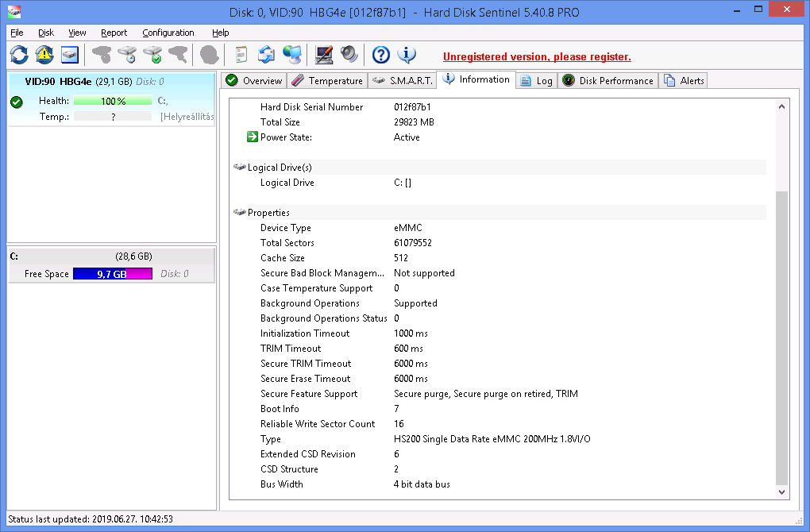The width and height of the screenshot is (810, 532).
Task: Click the Hard Disk Serial Number row
Action: (499, 107)
